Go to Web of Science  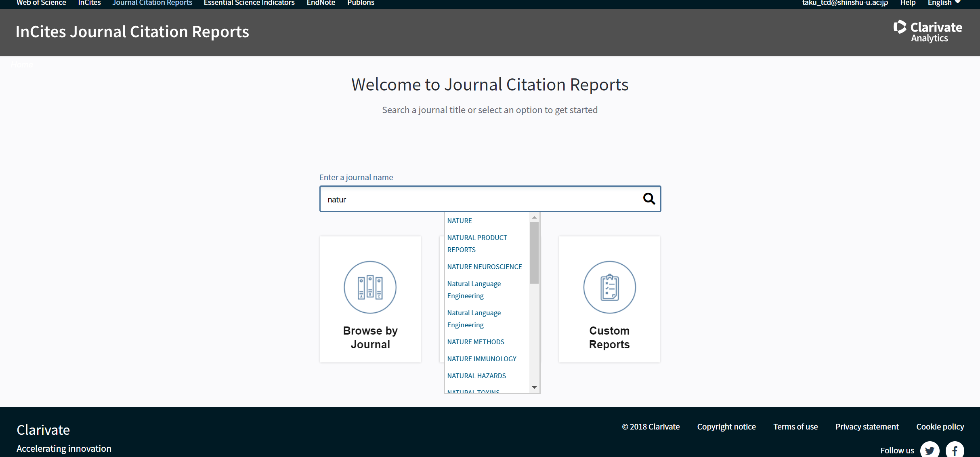(41, 3)
